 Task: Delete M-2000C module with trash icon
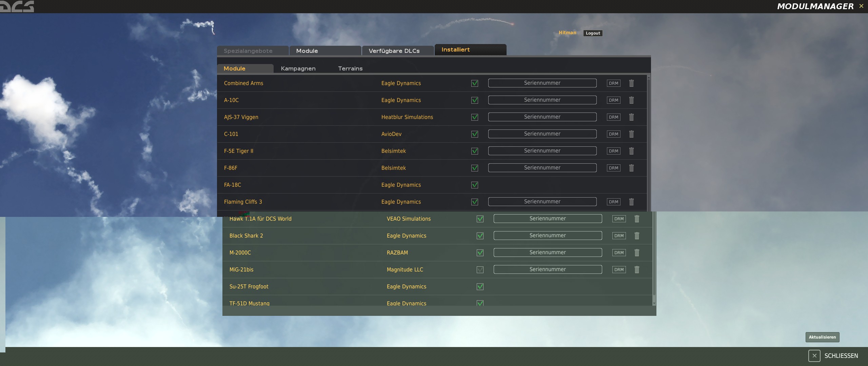pos(637,252)
